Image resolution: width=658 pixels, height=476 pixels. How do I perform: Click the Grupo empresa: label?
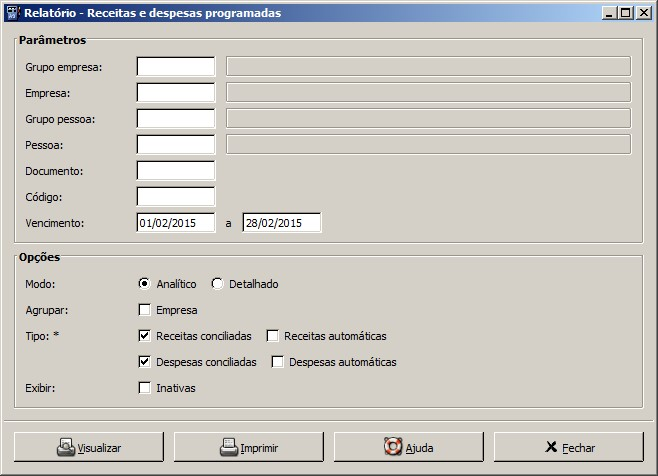coord(63,67)
